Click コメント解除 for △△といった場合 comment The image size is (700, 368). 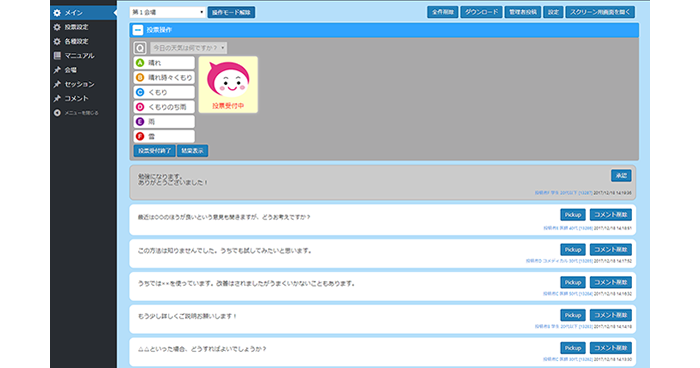(611, 348)
